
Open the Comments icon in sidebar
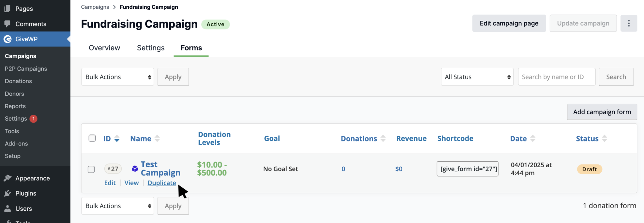coord(8,24)
